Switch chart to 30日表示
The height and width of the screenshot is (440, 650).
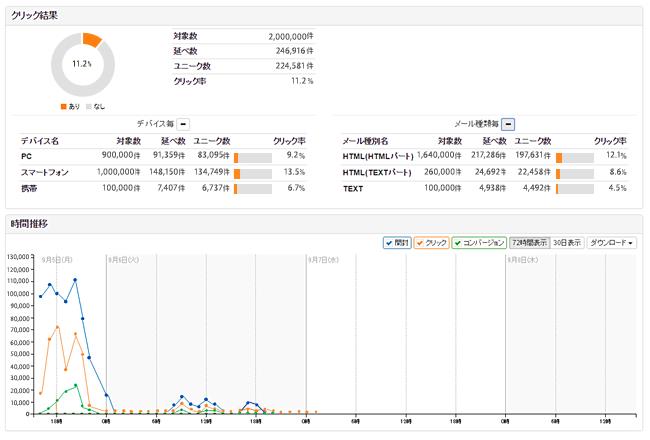pyautogui.click(x=567, y=243)
